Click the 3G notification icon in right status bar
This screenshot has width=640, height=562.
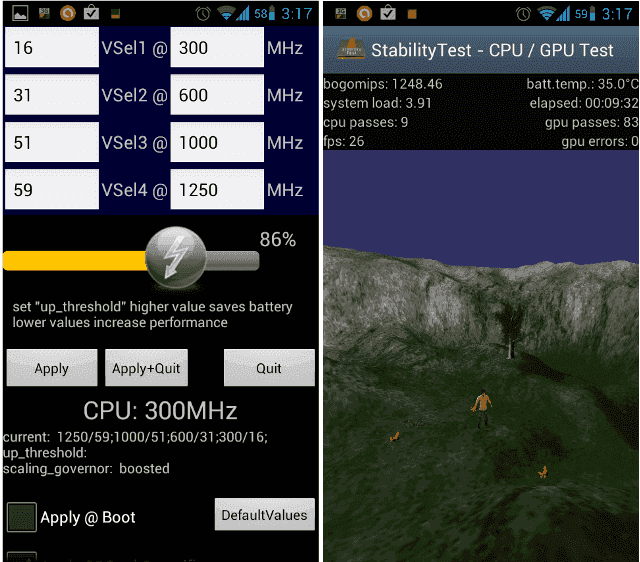coord(340,13)
